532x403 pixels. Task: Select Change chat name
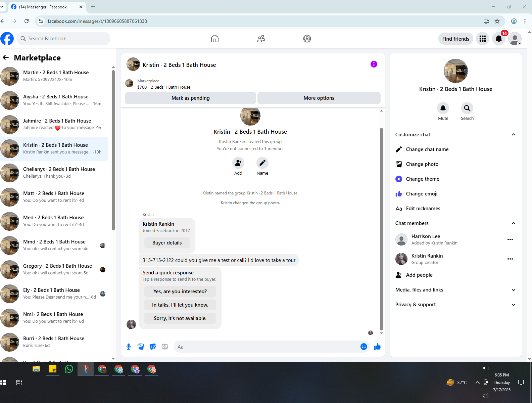click(x=456, y=149)
